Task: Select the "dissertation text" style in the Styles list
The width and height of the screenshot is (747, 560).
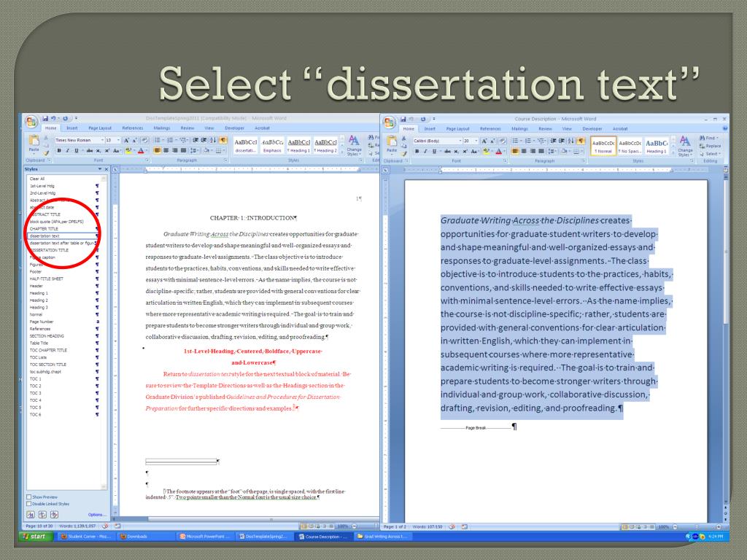Action: click(x=62, y=236)
